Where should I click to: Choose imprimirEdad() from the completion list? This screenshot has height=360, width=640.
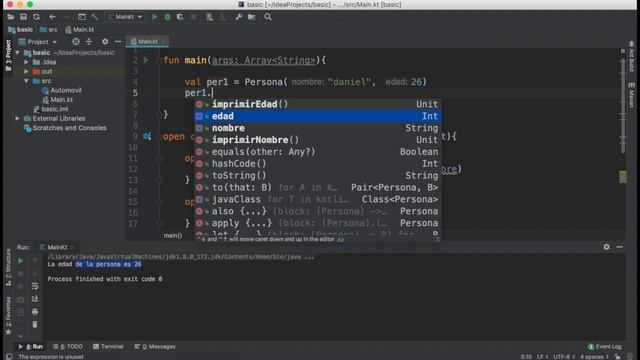coord(318,104)
